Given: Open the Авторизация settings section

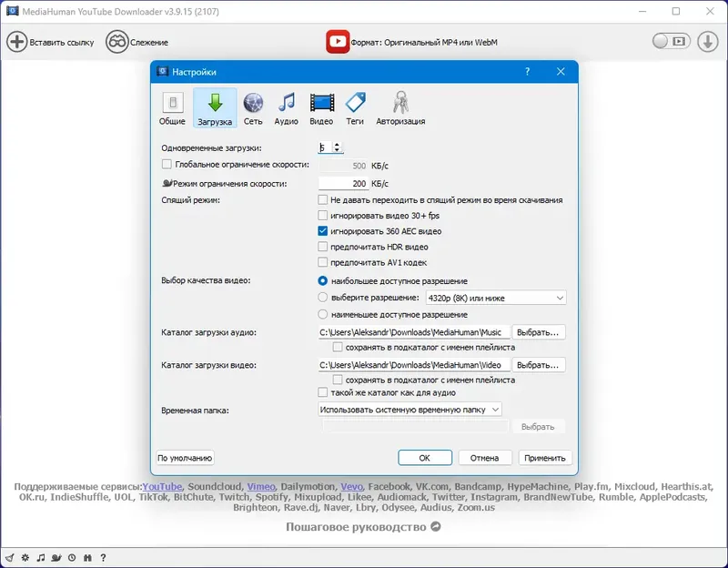Looking at the screenshot, I should [x=398, y=106].
